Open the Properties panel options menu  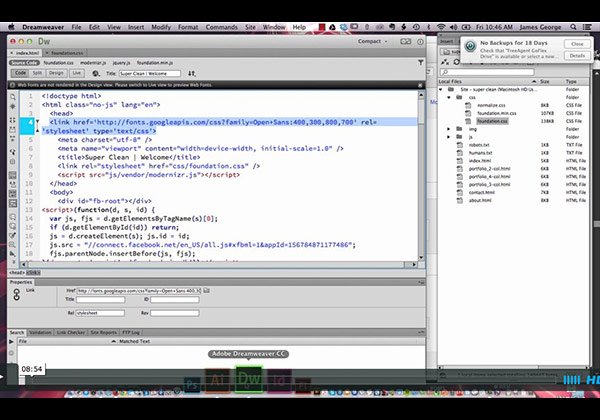point(421,282)
